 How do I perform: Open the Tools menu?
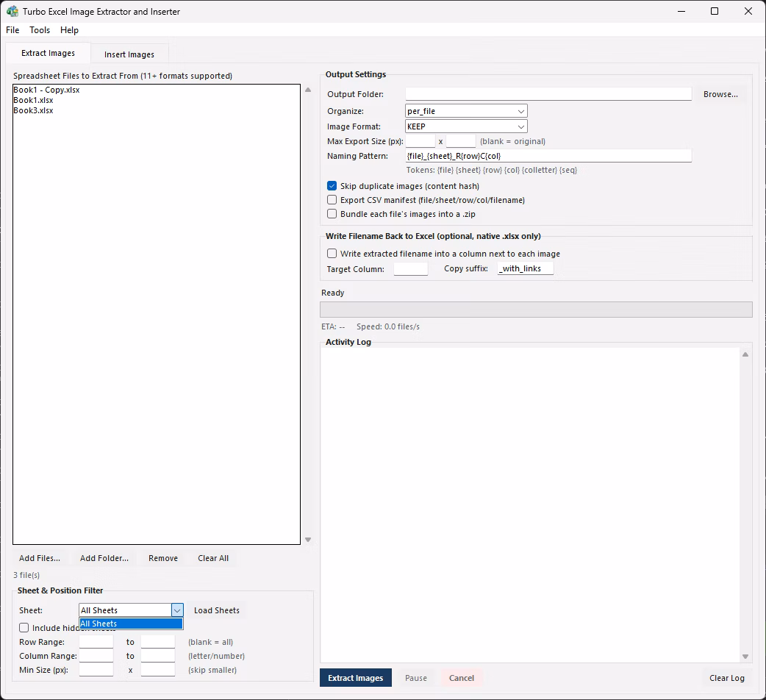40,30
